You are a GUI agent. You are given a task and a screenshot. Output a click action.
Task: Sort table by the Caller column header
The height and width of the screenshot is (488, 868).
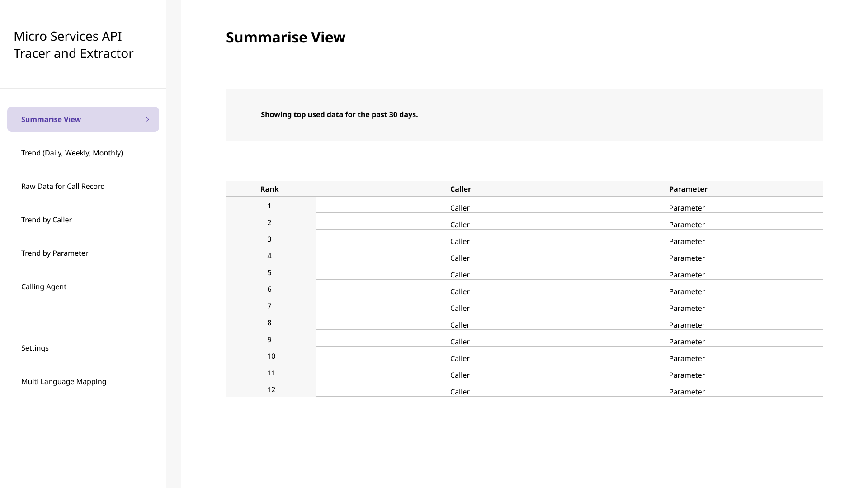[x=460, y=189]
